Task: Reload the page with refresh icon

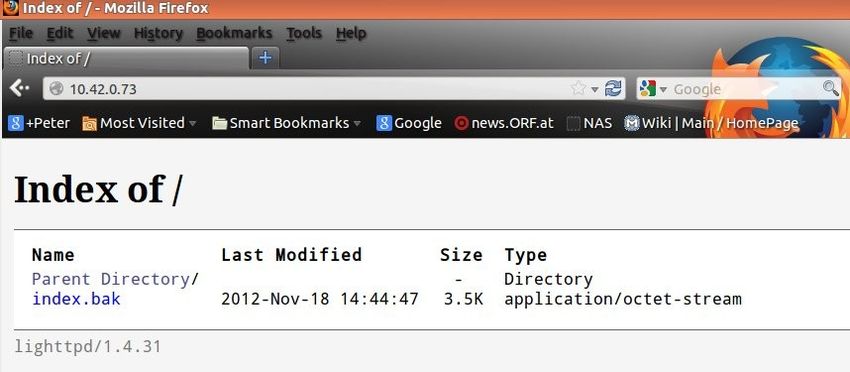Action: pos(613,88)
